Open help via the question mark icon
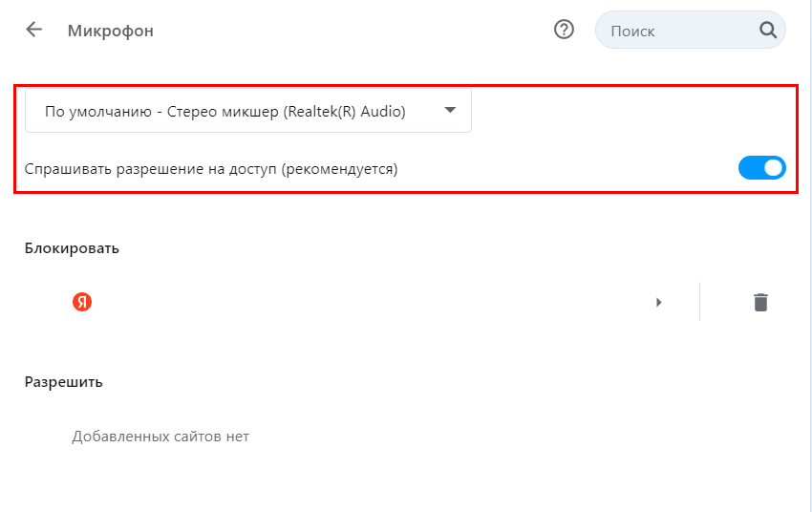Viewport: 812px width, 512px height. click(564, 30)
